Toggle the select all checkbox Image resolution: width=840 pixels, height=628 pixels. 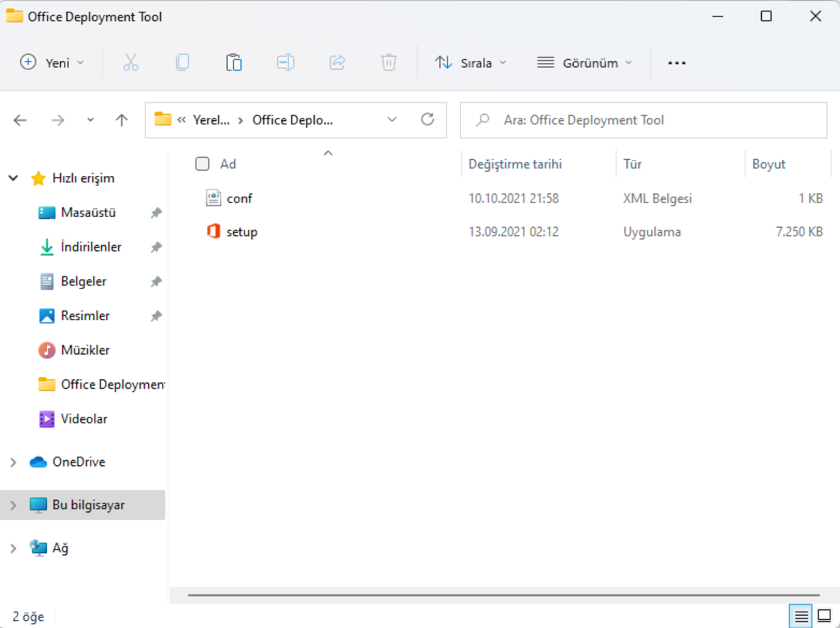click(x=202, y=164)
